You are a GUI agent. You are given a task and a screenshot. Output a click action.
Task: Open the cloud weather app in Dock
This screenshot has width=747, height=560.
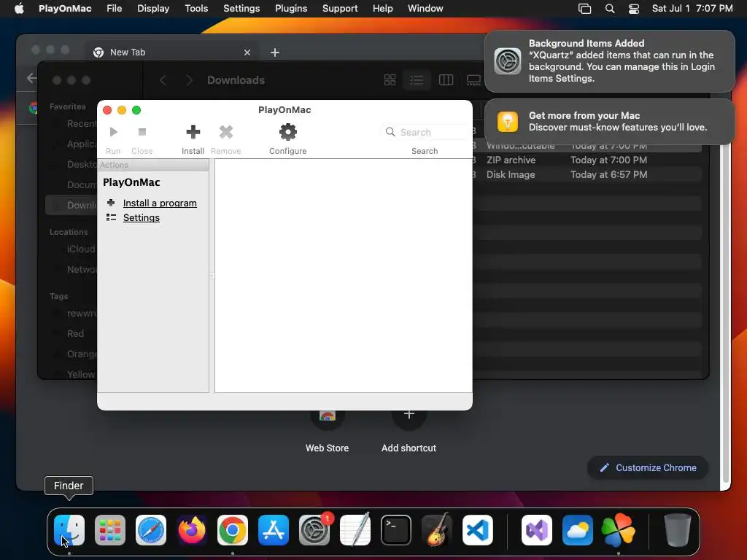[578, 530]
